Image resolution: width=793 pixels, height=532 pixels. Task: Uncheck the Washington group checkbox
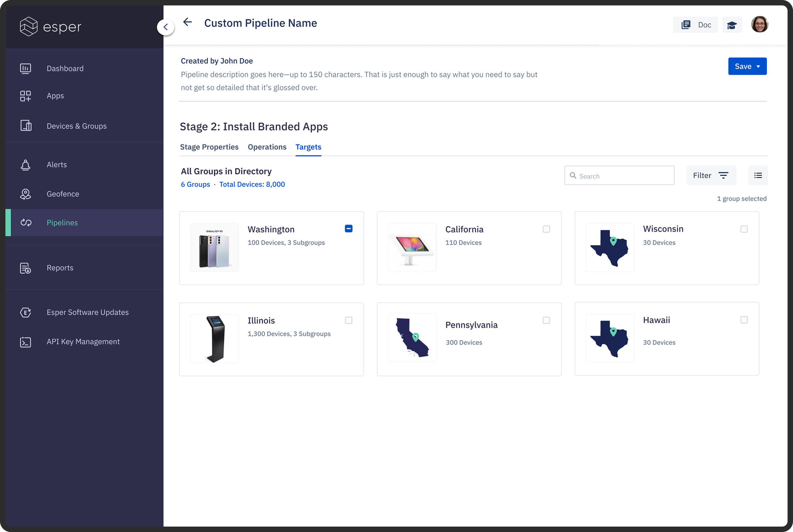[x=348, y=229]
